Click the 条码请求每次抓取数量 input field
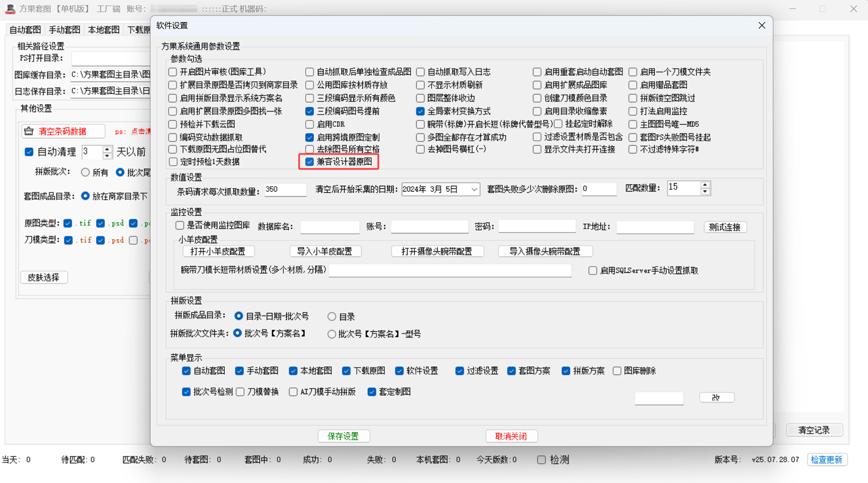The image size is (868, 483). pyautogui.click(x=285, y=189)
